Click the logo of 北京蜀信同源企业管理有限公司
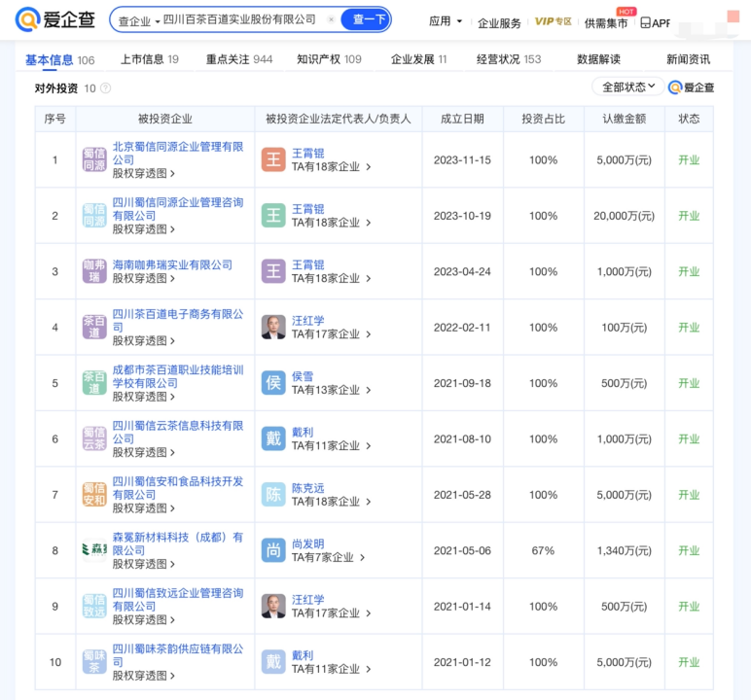Image resolution: width=751 pixels, height=700 pixels. pyautogui.click(x=94, y=159)
